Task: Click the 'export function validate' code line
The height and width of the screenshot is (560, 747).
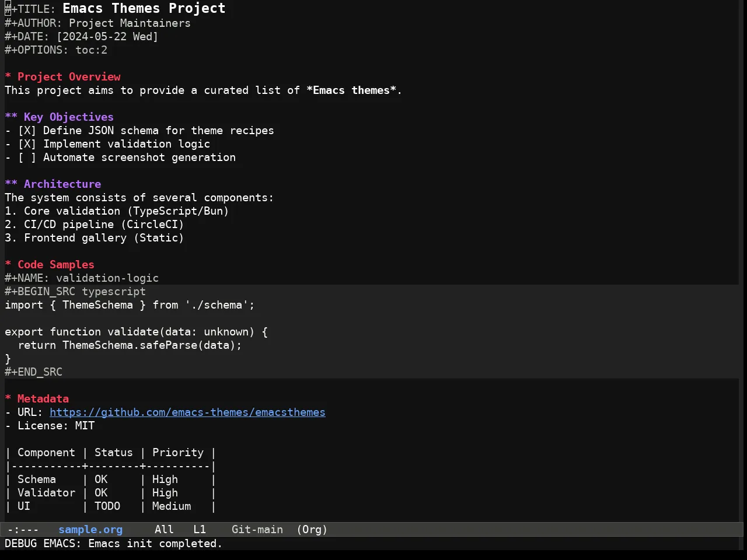Action: click(136, 332)
